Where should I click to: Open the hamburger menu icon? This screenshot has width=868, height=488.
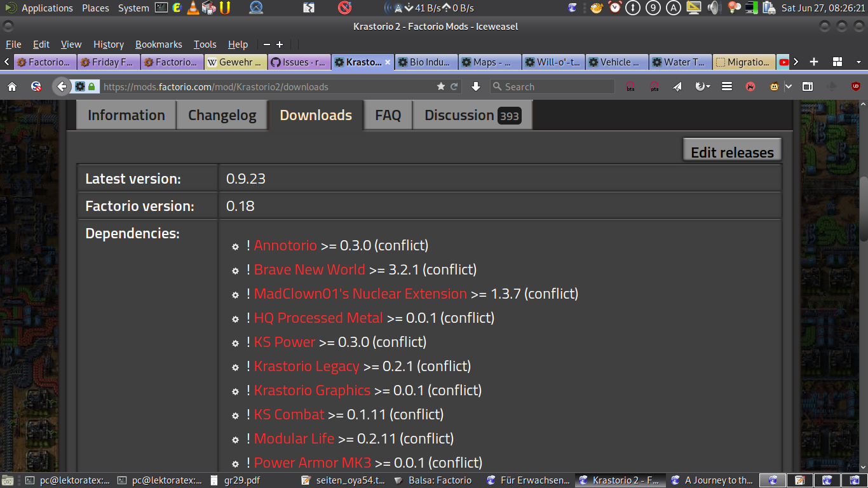(x=727, y=86)
